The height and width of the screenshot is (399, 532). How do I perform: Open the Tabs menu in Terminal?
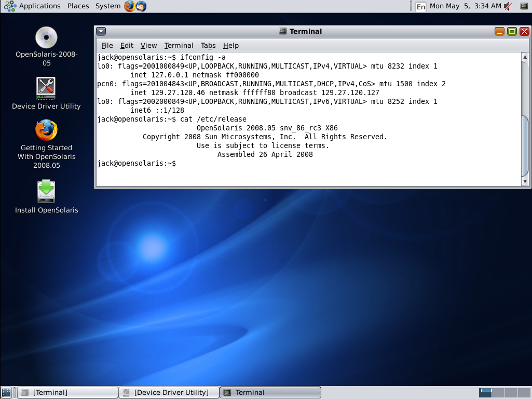[208, 46]
